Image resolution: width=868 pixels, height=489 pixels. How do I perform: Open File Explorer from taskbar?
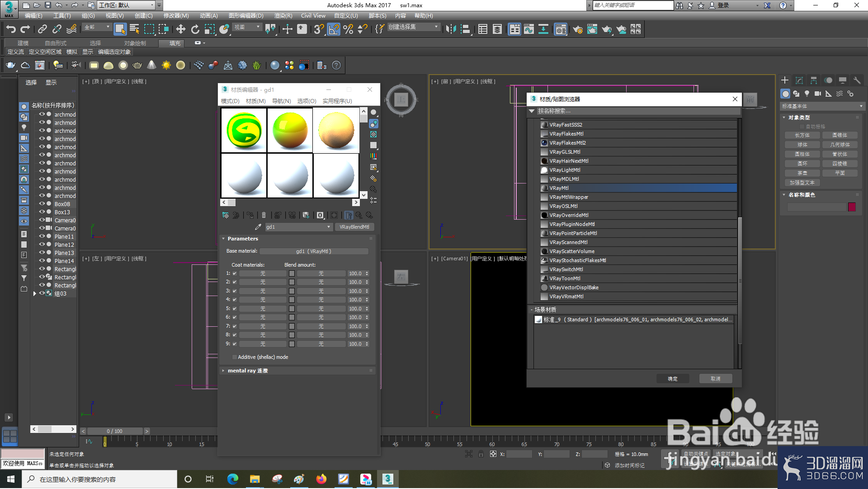click(255, 479)
